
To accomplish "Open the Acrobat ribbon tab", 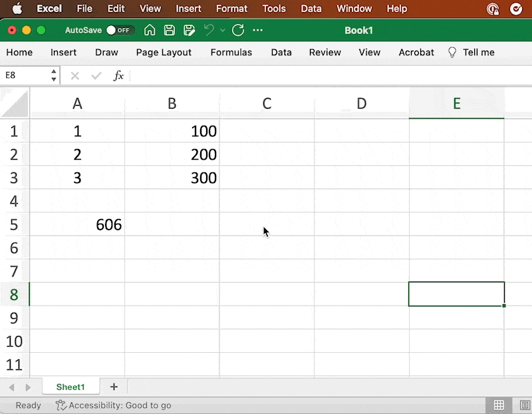I will click(416, 53).
